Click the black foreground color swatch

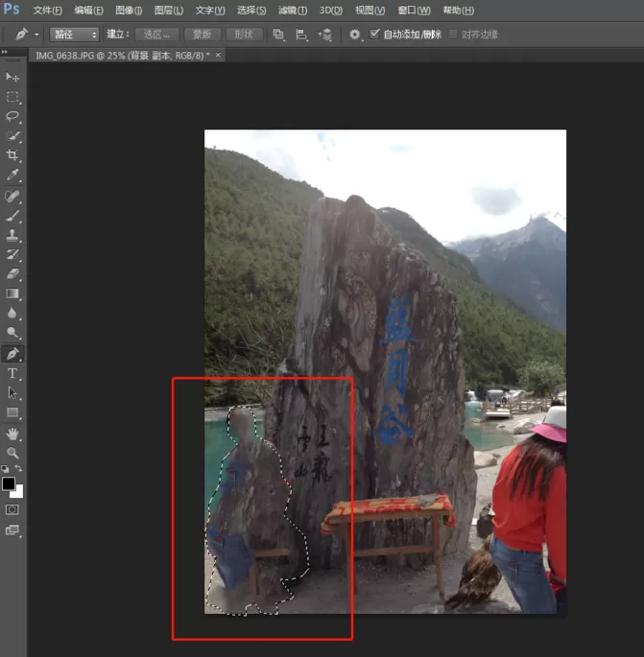(x=9, y=483)
